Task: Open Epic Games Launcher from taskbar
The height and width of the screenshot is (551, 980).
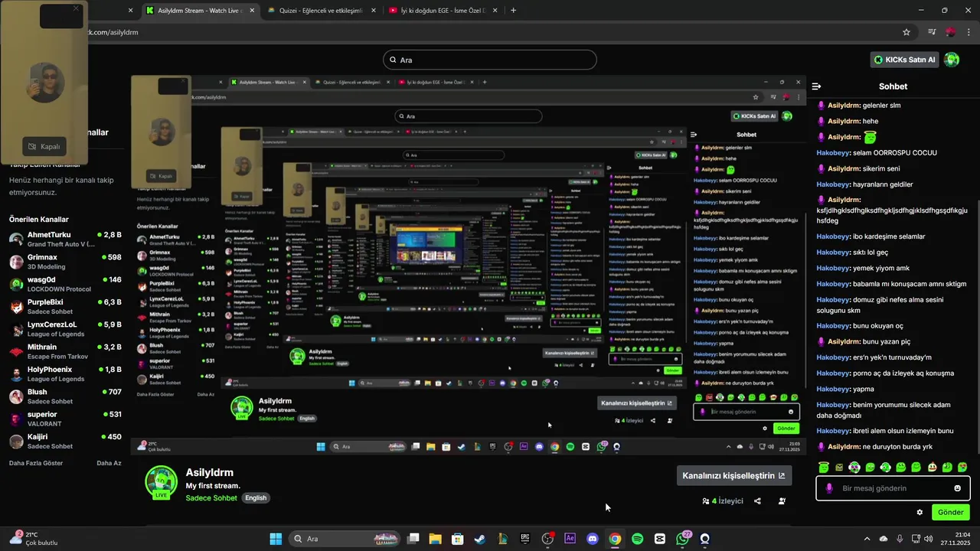Action: (524, 539)
